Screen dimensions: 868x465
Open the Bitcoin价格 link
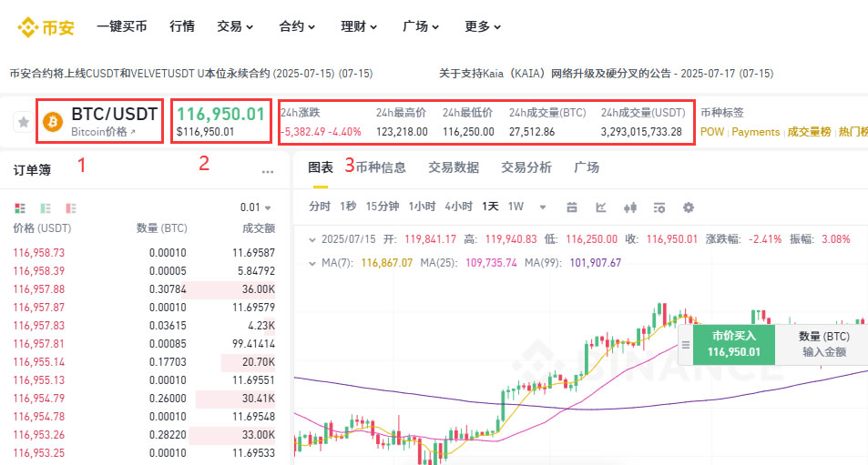[x=103, y=132]
